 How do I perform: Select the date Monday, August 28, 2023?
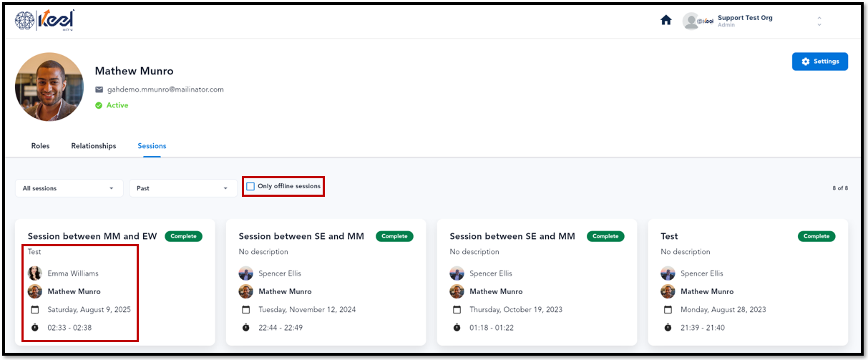[x=723, y=310]
